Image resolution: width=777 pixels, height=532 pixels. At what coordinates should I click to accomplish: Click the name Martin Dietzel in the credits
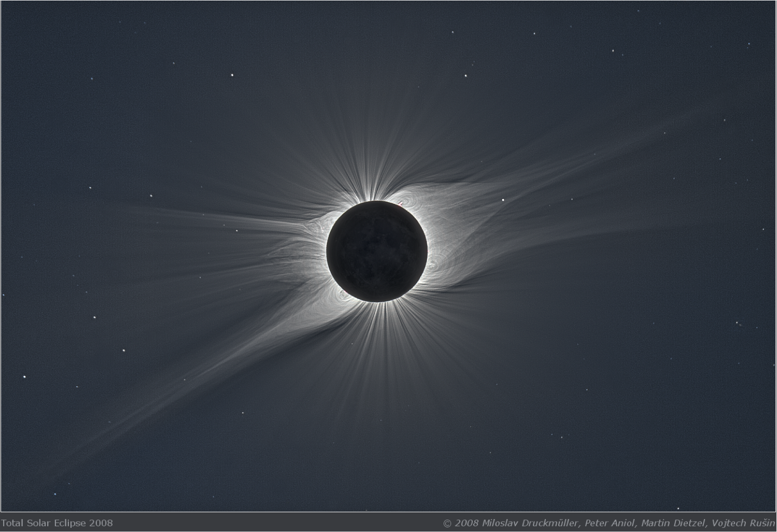point(674,523)
